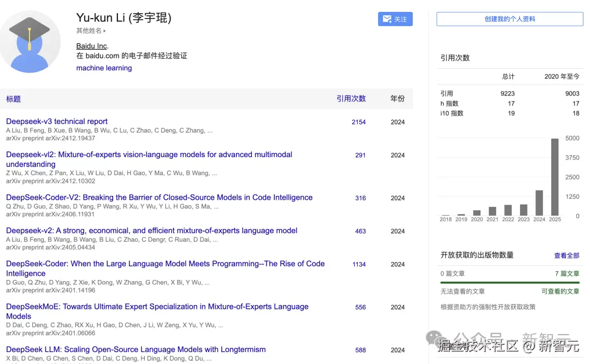
Task: Open the Baidu Inc. affiliation link
Action: pos(92,46)
